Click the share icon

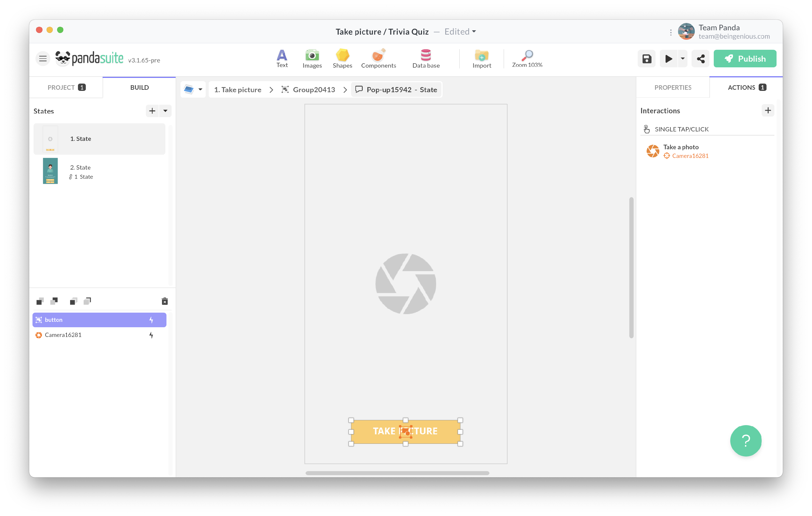click(700, 59)
